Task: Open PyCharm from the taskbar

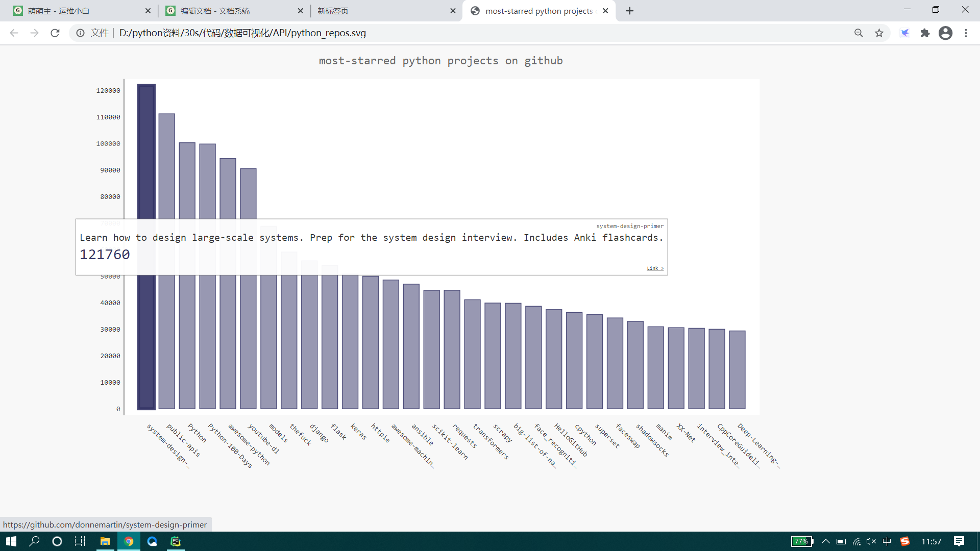Action: (176, 541)
